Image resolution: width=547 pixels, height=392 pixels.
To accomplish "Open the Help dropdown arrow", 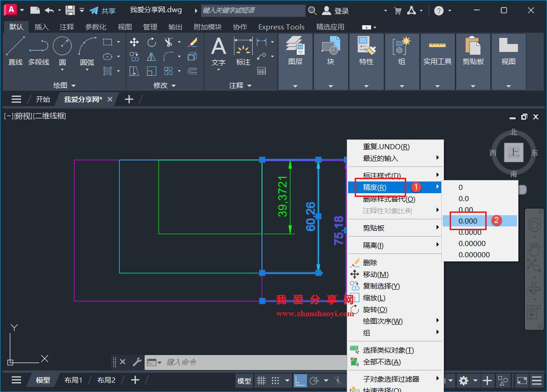I will (450, 11).
